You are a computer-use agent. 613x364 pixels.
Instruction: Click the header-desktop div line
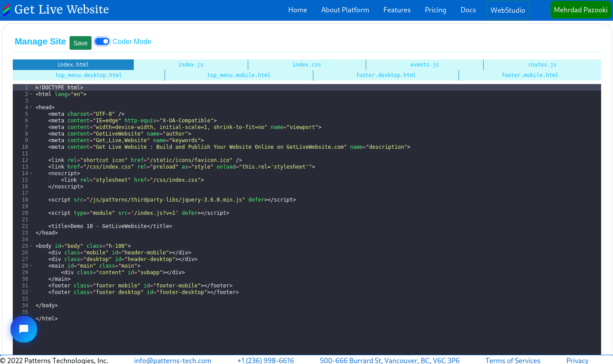coord(123,259)
